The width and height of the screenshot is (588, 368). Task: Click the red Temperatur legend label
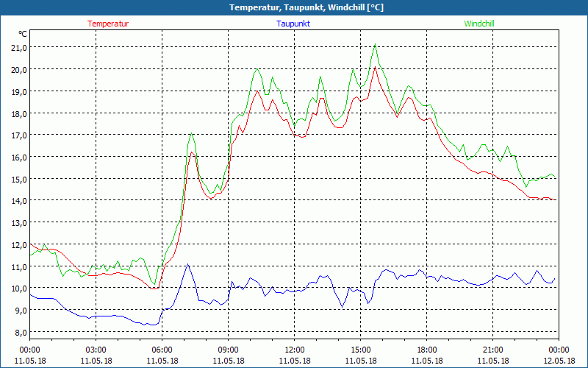[x=108, y=24]
